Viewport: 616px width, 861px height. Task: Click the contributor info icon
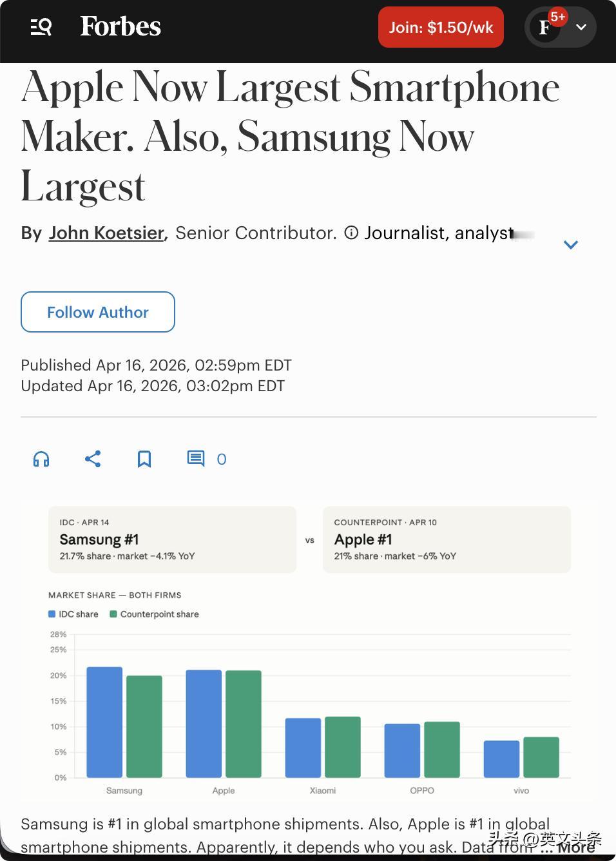(351, 233)
